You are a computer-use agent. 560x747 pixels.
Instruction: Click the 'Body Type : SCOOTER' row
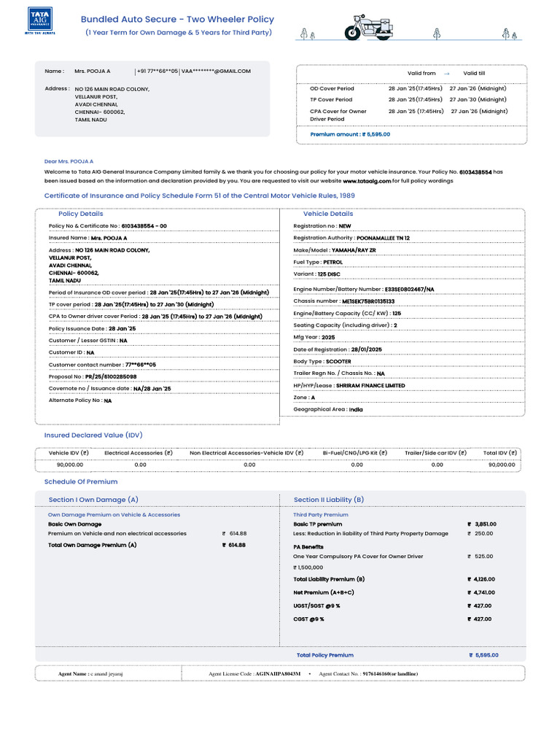click(x=322, y=362)
